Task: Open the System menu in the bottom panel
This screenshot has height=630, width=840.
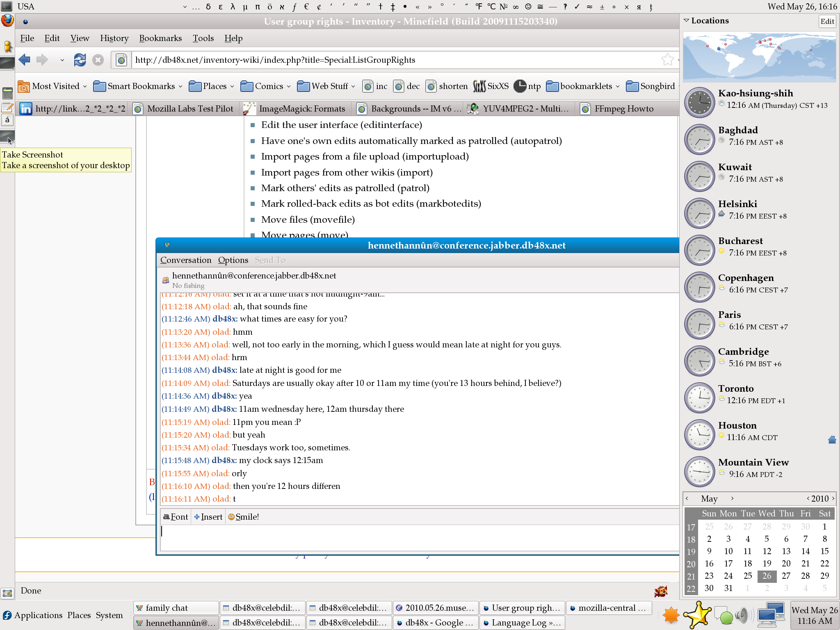Action: pyautogui.click(x=110, y=615)
